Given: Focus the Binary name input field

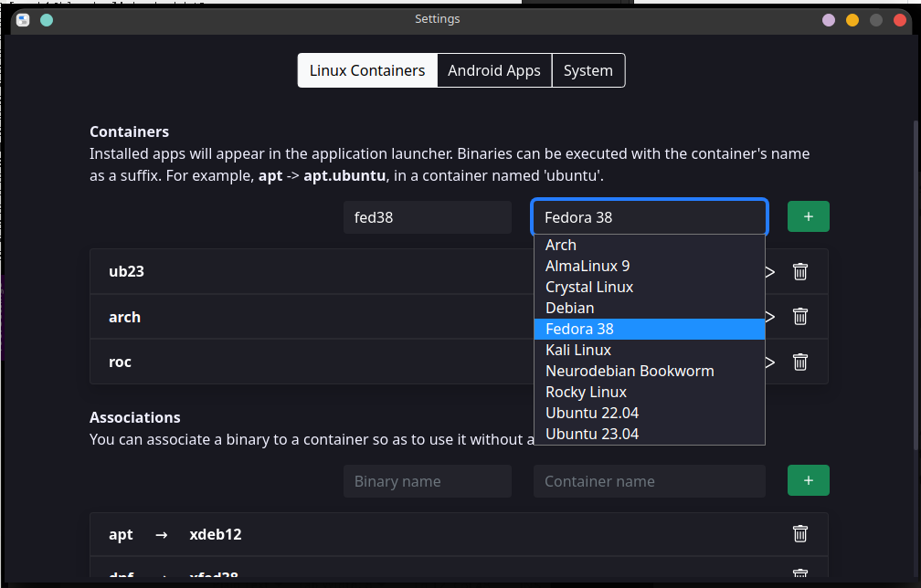Looking at the screenshot, I should tap(428, 481).
